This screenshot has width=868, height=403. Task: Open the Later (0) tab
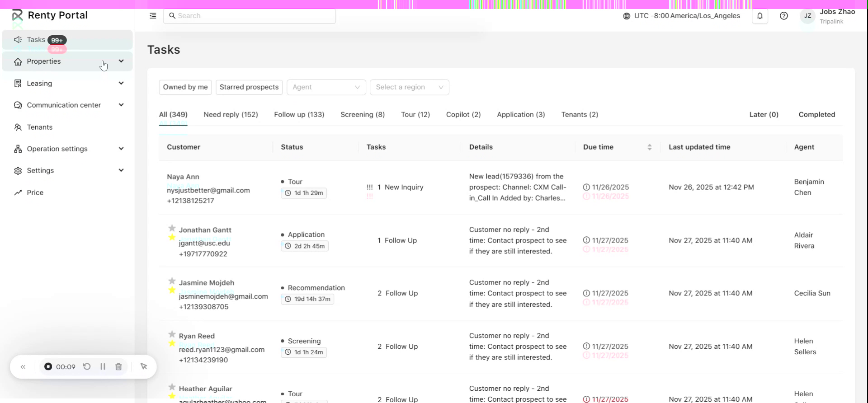tap(764, 115)
